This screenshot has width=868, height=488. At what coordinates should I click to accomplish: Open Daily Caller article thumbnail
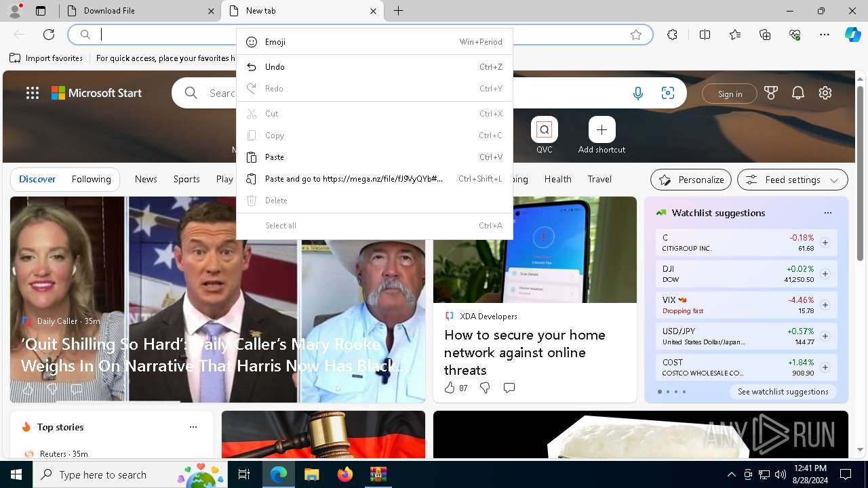point(217,300)
